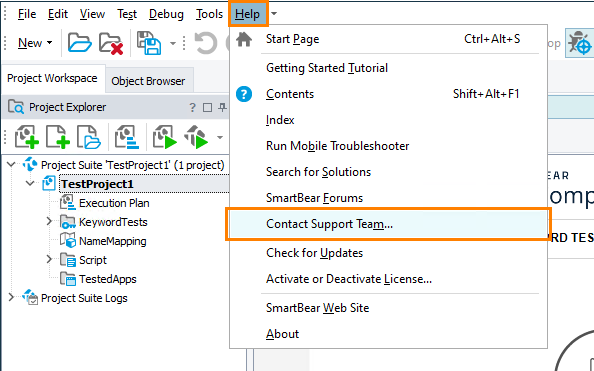Screen dimensions: 594x371
Task: Choose Contact Support Team
Action: tap(388, 224)
